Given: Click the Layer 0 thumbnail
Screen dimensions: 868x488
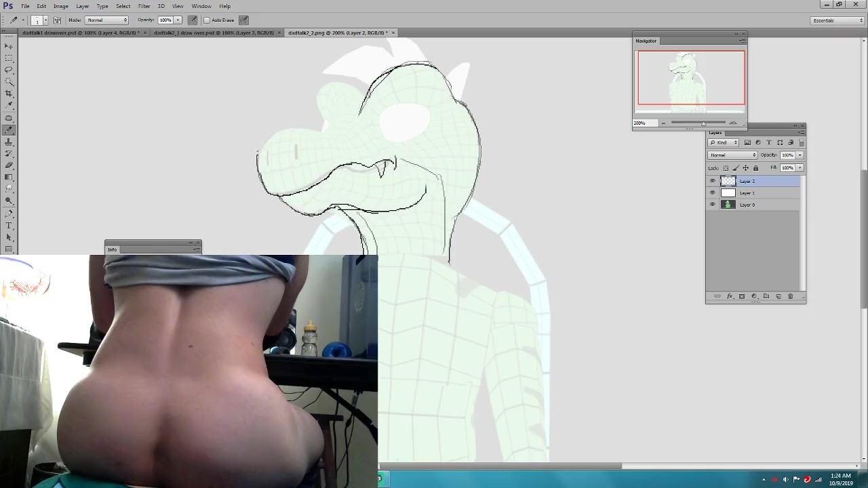Looking at the screenshot, I should click(x=728, y=205).
